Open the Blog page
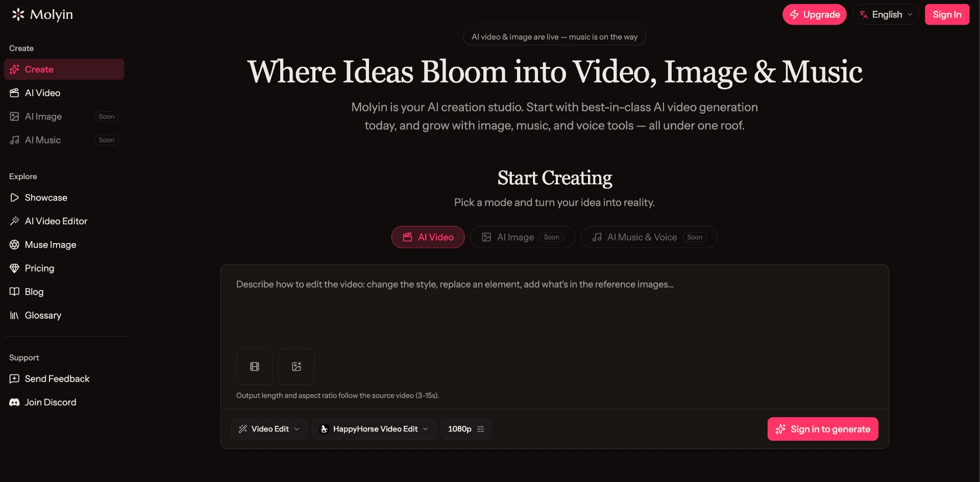Viewport: 980px width, 482px height. pos(64,292)
